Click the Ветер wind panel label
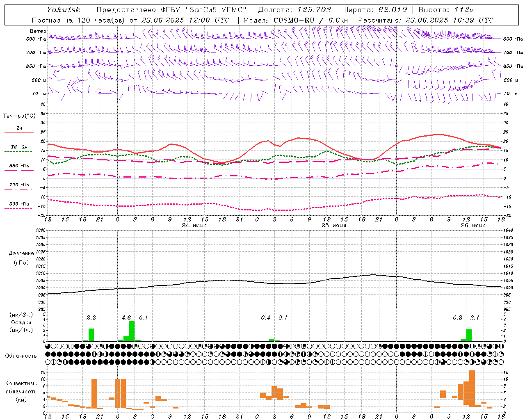Viewport: 525px width, 420px height. tap(38, 31)
